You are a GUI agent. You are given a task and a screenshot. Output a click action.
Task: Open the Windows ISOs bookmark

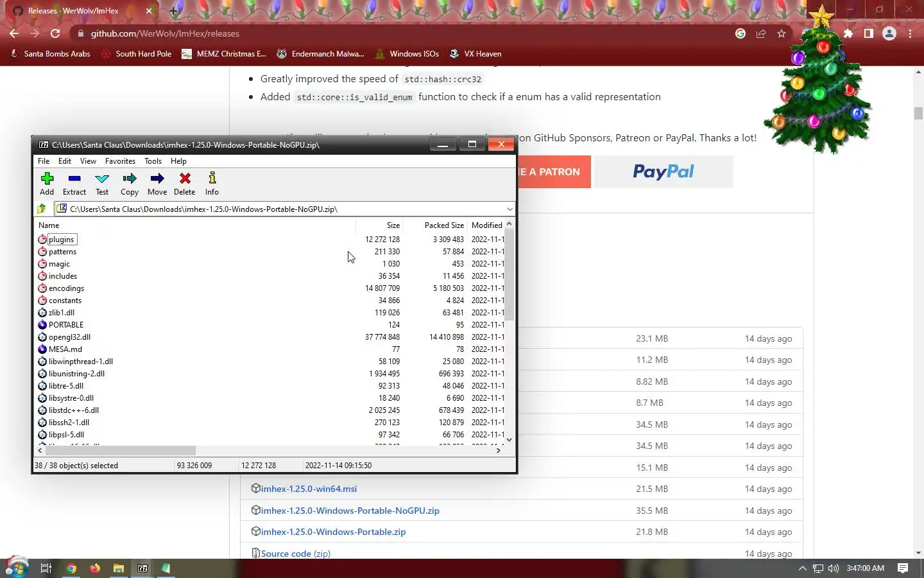click(x=407, y=54)
